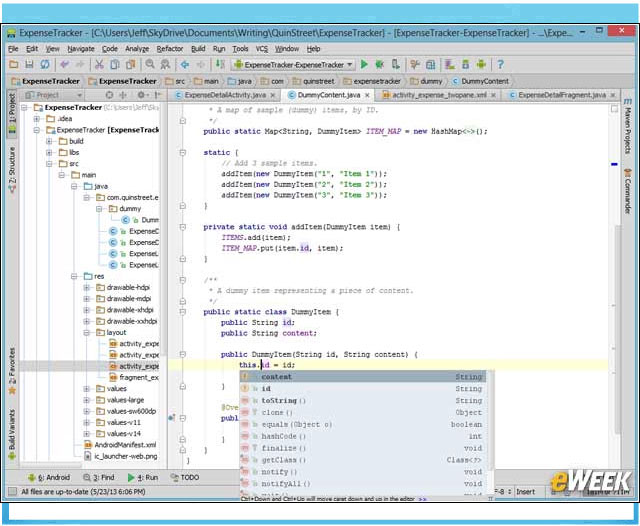Image resolution: width=640 pixels, height=526 pixels.
Task: Click the Redo arrow in the toolbar
Action: [x=80, y=64]
